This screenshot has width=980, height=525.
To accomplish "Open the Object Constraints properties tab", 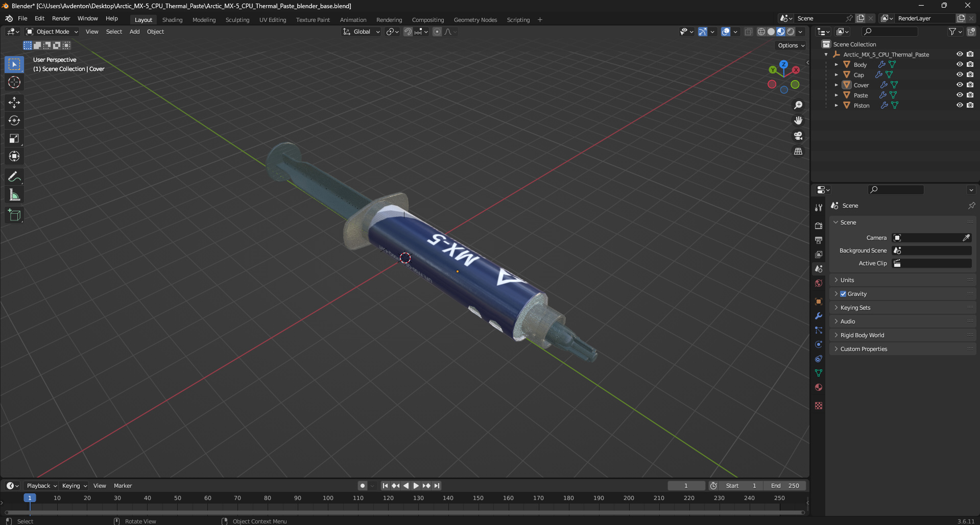I will pyautogui.click(x=819, y=359).
